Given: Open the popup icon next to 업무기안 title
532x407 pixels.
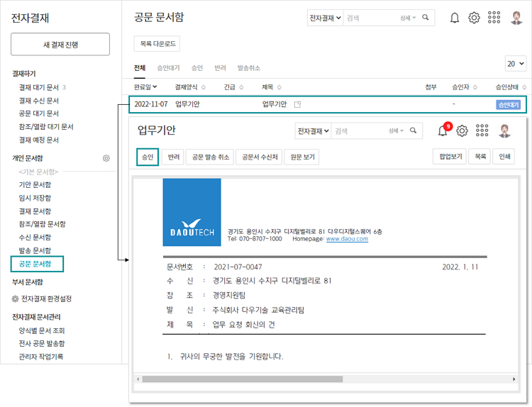Looking at the screenshot, I should [298, 105].
